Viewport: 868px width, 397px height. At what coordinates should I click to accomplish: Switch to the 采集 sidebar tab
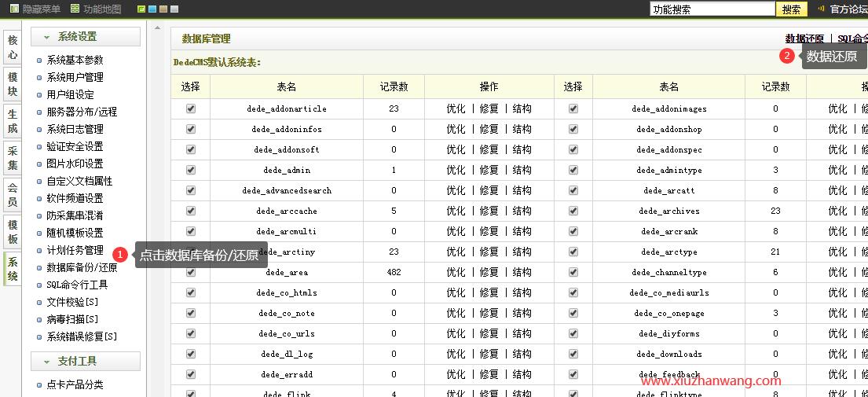pyautogui.click(x=13, y=158)
